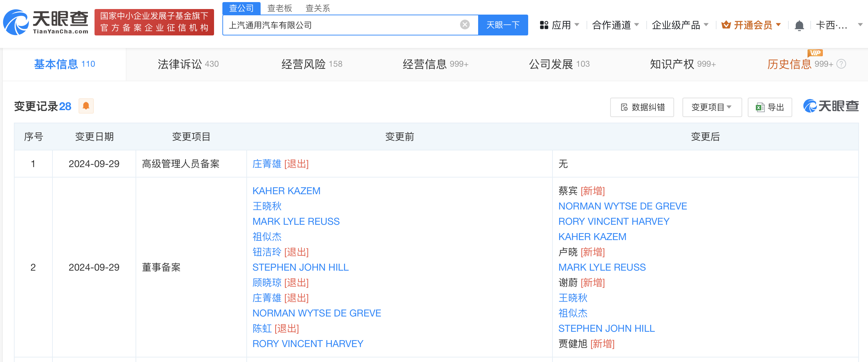Open RORY VINCENT HARVEY in 变更前 column

coord(308,344)
